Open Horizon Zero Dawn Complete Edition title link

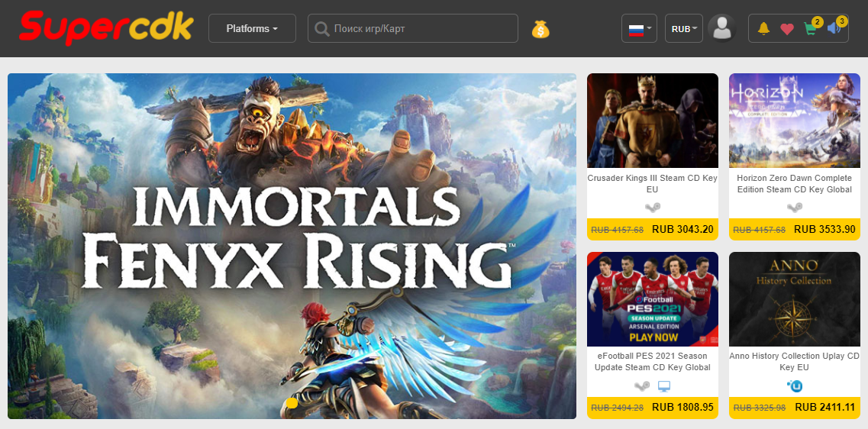795,184
